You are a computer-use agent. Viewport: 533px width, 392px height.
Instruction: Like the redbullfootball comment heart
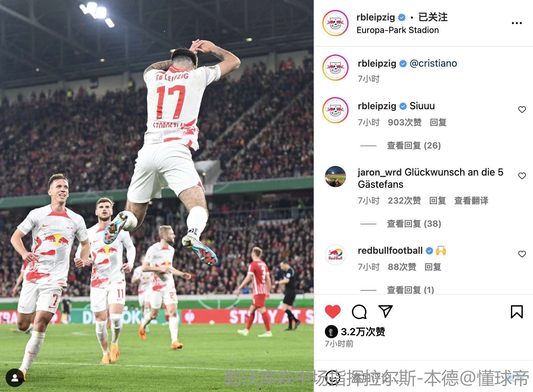tap(522, 254)
